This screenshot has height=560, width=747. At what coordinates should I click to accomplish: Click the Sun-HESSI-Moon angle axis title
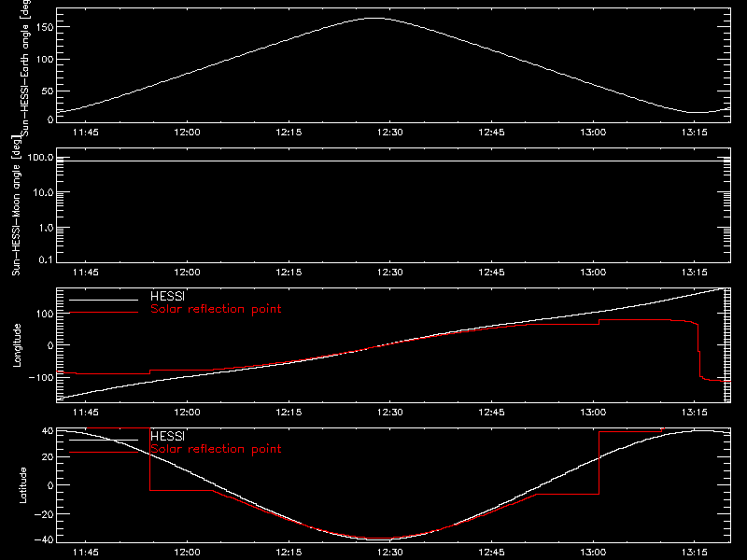tap(16, 206)
